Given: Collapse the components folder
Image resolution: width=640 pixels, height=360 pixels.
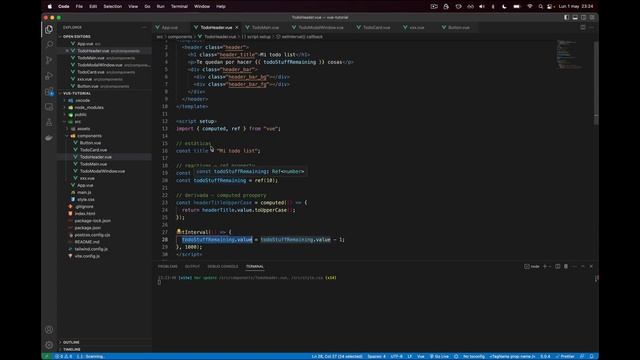Looking at the screenshot, I should tap(89, 136).
